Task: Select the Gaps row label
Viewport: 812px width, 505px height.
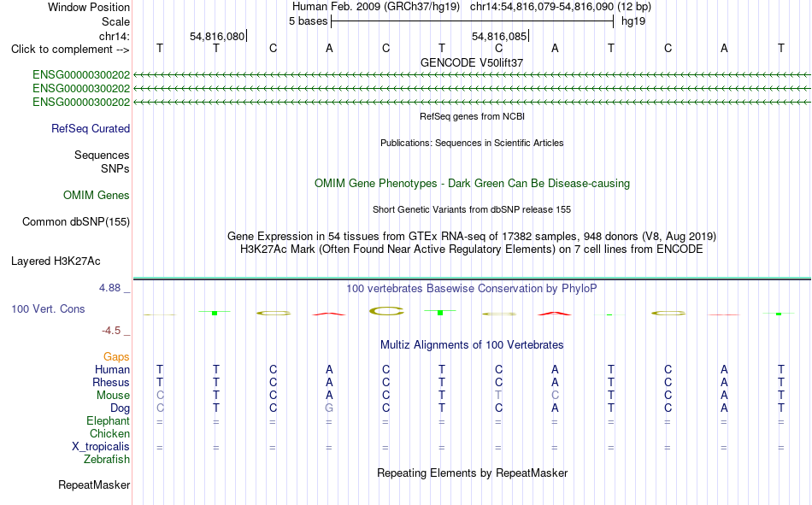Action: coord(116,356)
